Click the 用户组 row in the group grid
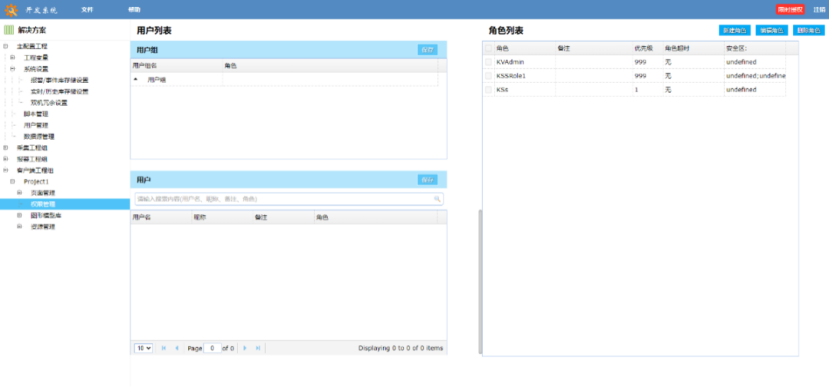830x388 pixels. 284,79
